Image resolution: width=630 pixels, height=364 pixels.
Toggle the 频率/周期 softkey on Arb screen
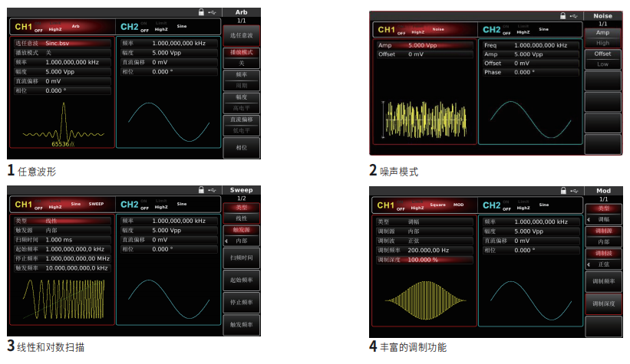tap(242, 80)
